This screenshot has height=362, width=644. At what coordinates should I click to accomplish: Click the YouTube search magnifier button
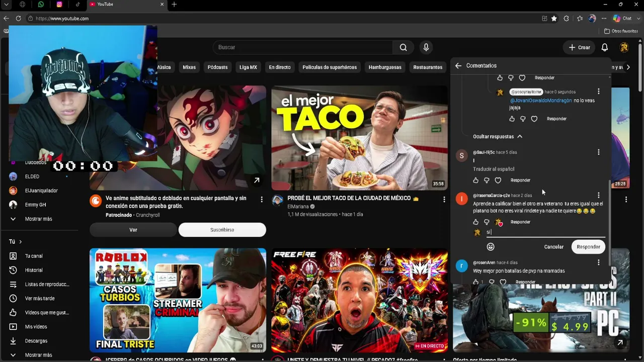pos(404,47)
